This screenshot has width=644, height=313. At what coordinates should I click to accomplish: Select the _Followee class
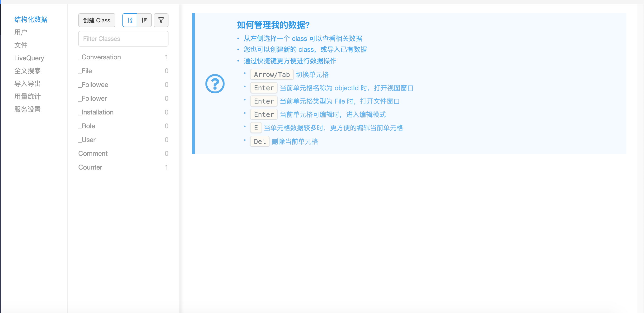point(93,85)
